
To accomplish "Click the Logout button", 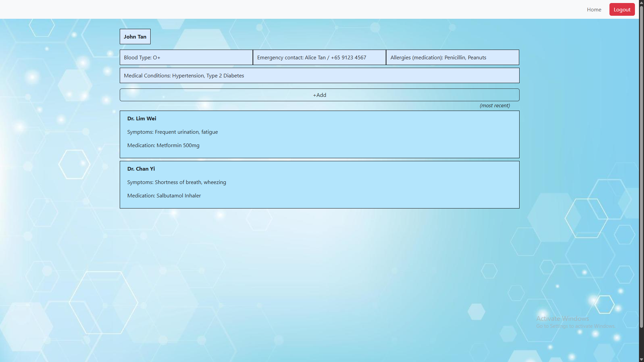I will 622,10.
